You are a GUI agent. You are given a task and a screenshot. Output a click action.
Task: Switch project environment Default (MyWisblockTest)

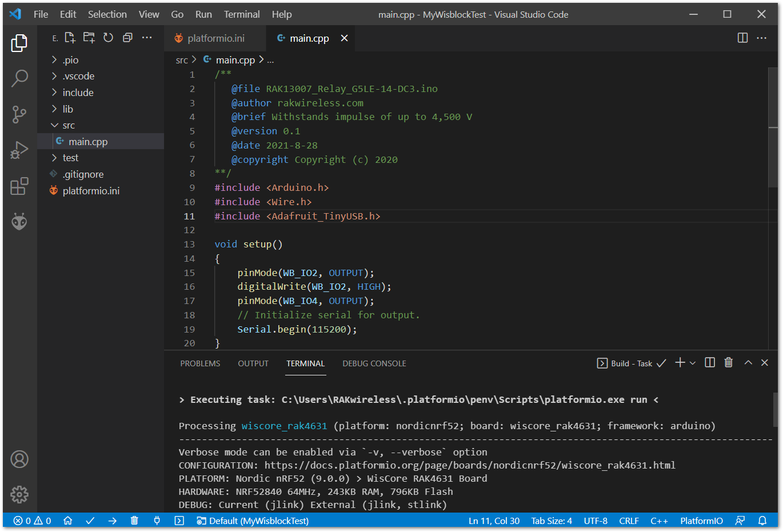(253, 521)
